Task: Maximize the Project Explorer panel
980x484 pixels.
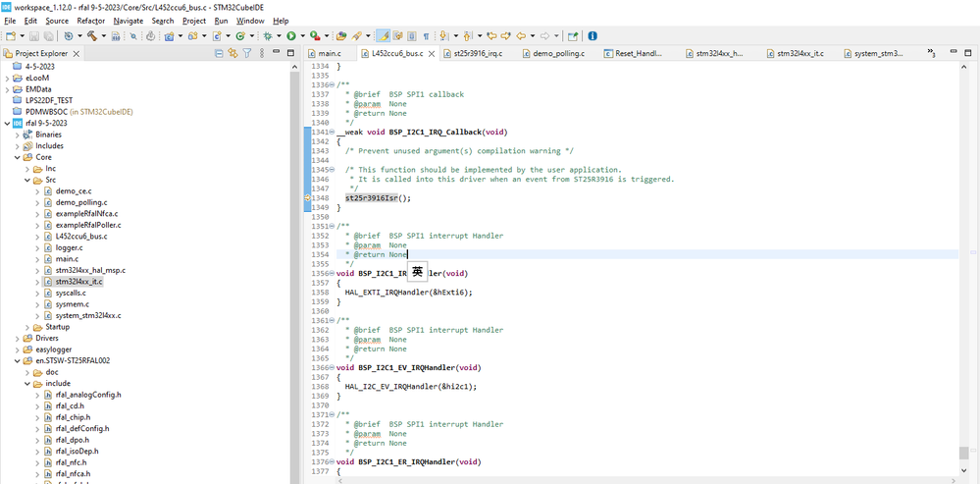Action: coord(290,53)
